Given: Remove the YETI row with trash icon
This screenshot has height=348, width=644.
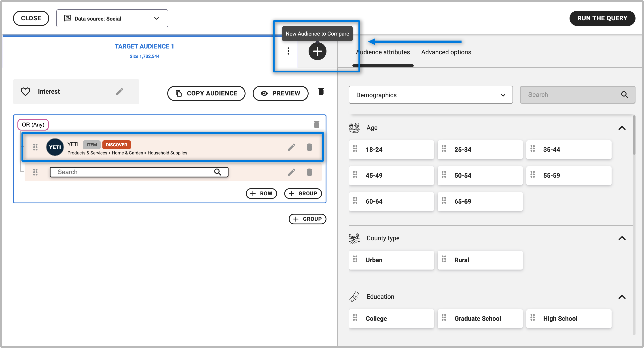Looking at the screenshot, I should tap(309, 147).
